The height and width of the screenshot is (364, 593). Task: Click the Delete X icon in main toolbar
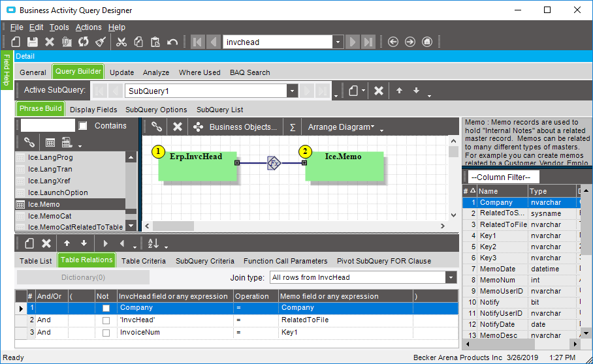point(50,42)
